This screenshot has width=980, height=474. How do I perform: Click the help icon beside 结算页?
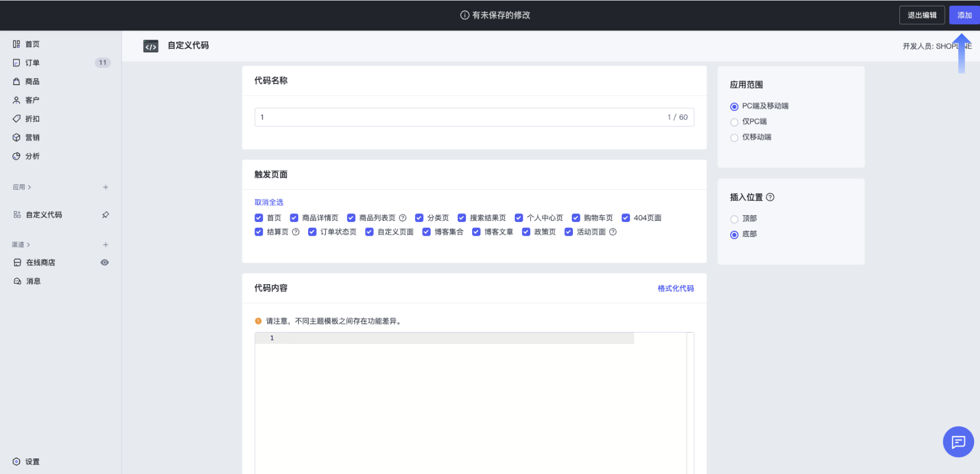coord(296,232)
